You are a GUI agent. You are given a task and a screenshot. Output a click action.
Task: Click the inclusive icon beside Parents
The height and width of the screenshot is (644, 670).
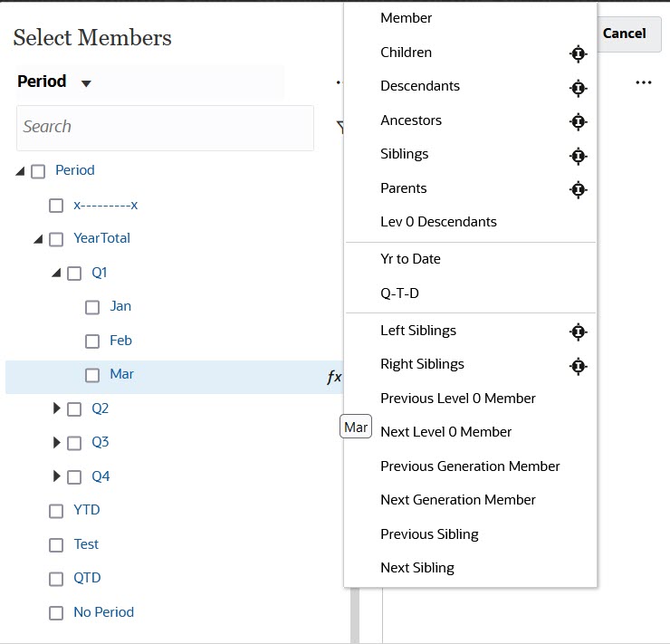click(579, 189)
